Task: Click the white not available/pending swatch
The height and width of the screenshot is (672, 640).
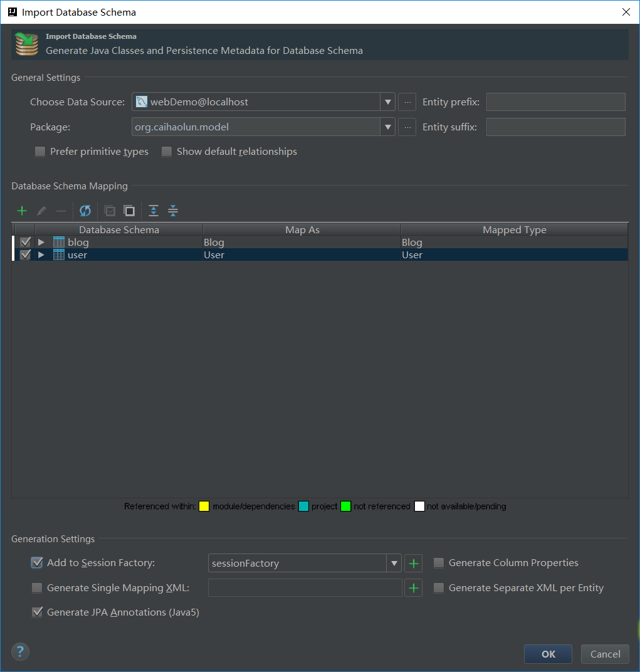Action: tap(419, 506)
